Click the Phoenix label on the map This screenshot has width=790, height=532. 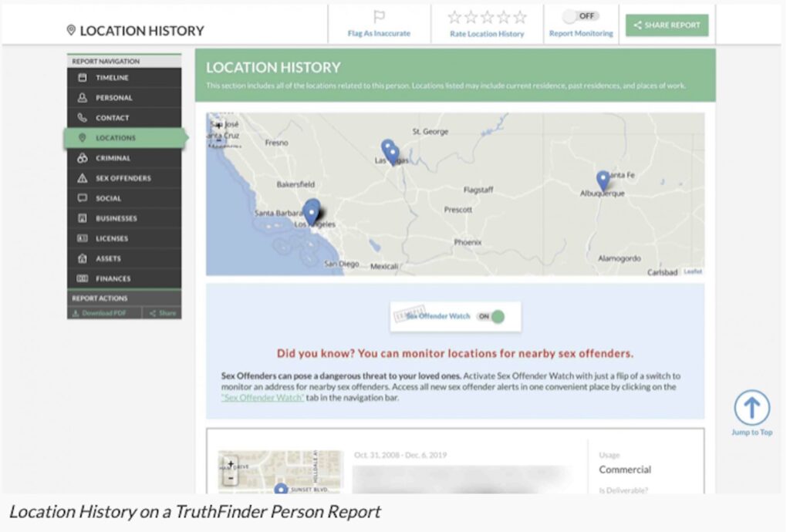pyautogui.click(x=468, y=242)
